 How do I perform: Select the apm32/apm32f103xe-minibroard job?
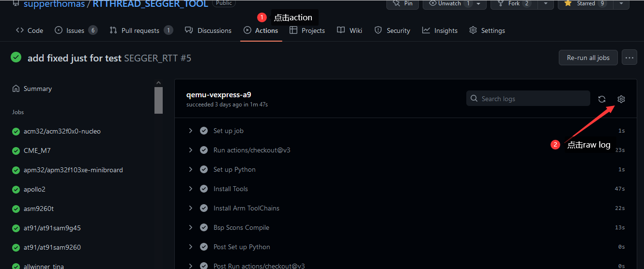[73, 170]
